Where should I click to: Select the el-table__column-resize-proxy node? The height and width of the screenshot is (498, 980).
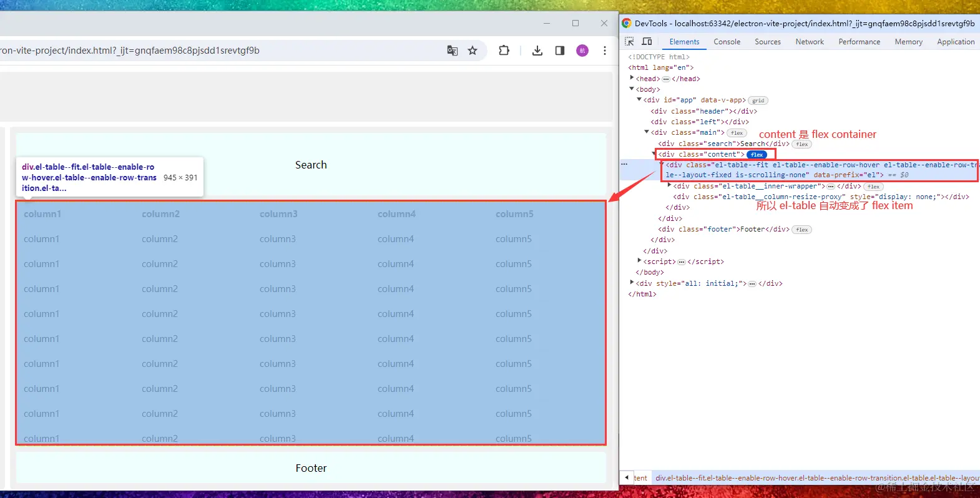tap(821, 197)
